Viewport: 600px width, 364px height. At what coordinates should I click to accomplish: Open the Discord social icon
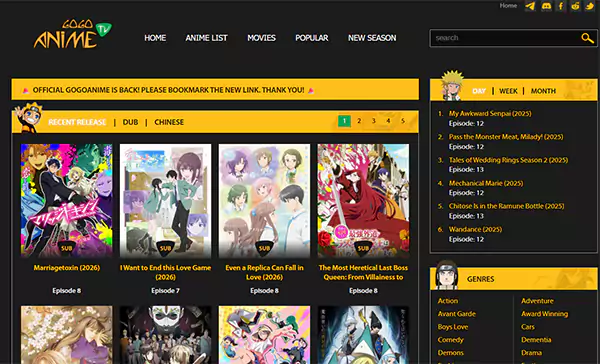click(x=546, y=6)
